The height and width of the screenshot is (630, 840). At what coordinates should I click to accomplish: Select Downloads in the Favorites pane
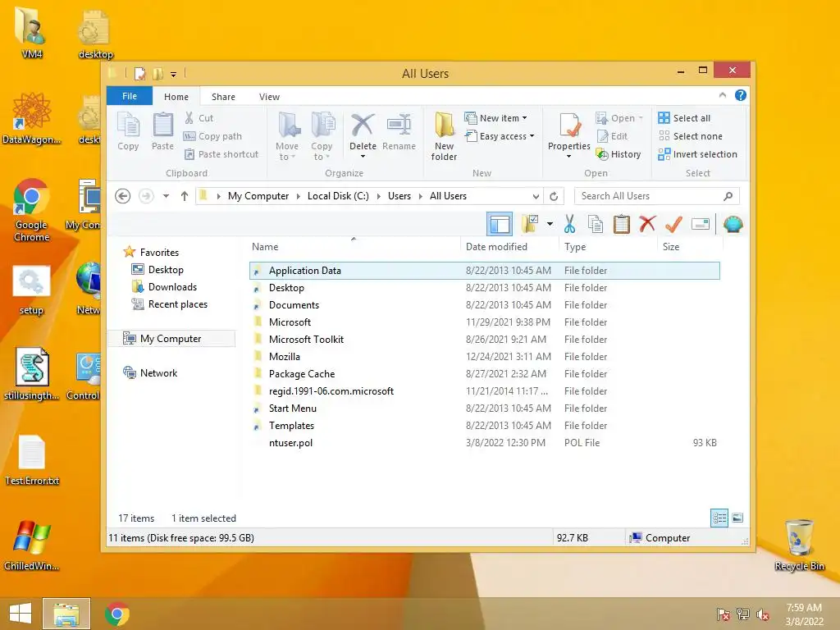[x=164, y=287]
